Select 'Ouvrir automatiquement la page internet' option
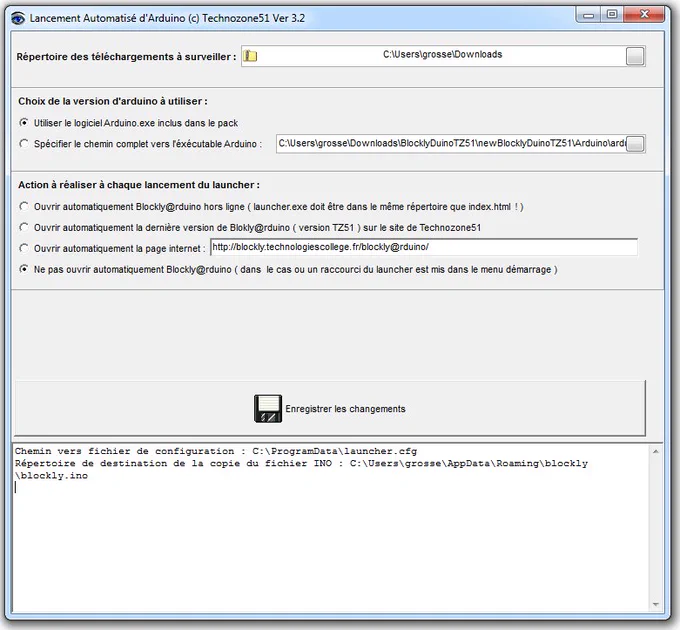Image resolution: width=680 pixels, height=630 pixels. 112,248
